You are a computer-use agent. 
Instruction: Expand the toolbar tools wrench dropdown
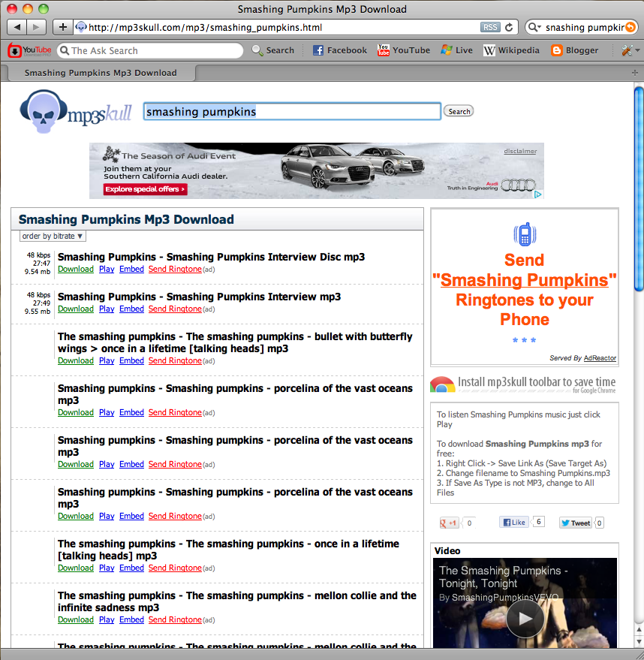(x=630, y=50)
